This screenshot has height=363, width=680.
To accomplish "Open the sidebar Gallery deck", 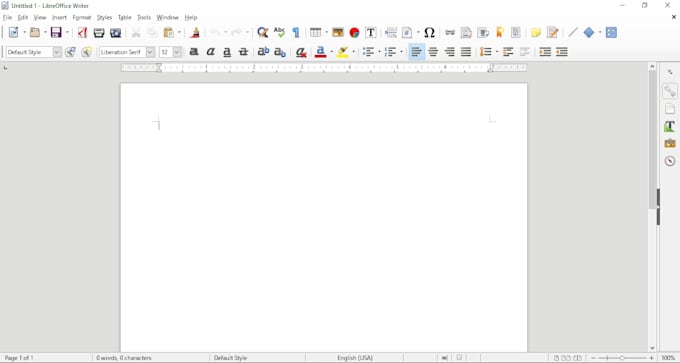I will [x=670, y=144].
